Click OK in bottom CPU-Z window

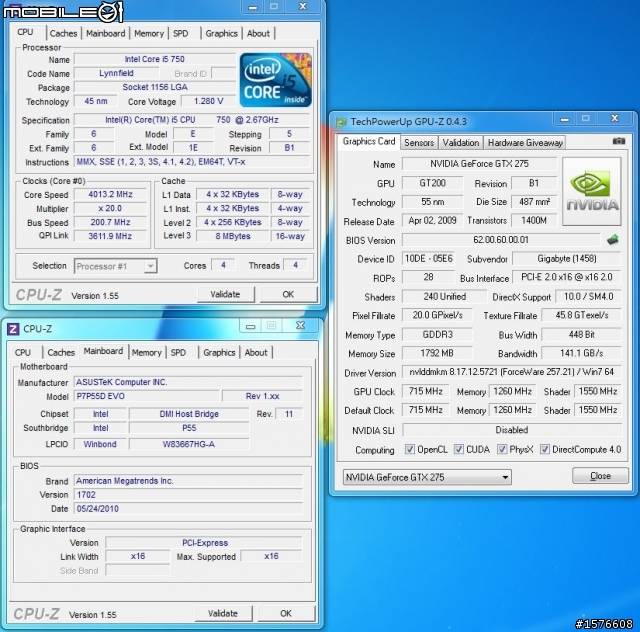286,613
